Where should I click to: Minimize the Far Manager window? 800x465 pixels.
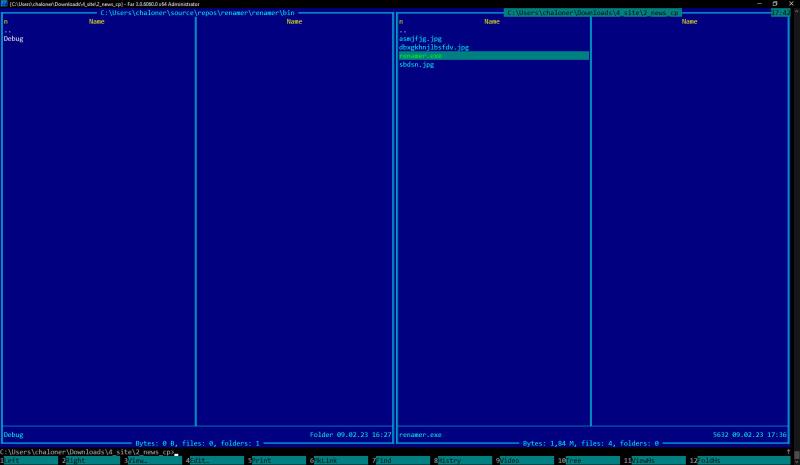(760, 4)
